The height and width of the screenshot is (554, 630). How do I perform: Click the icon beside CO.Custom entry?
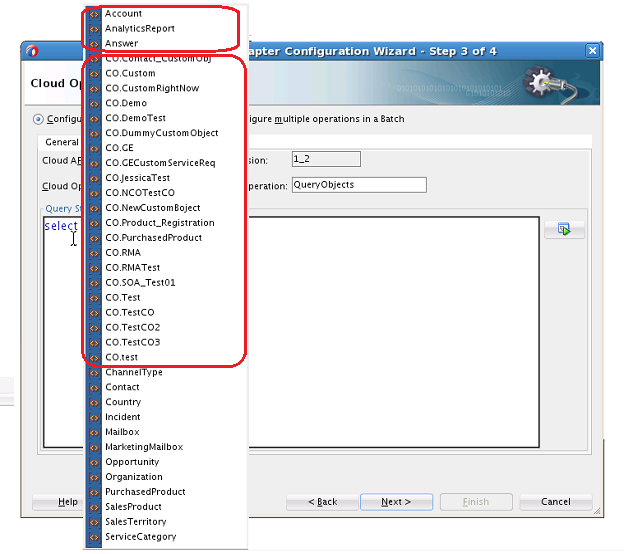pos(94,74)
